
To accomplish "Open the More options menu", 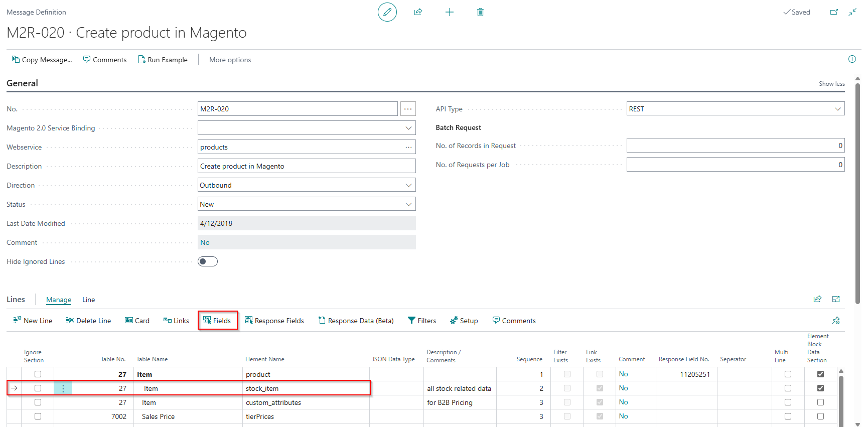I will [x=230, y=60].
